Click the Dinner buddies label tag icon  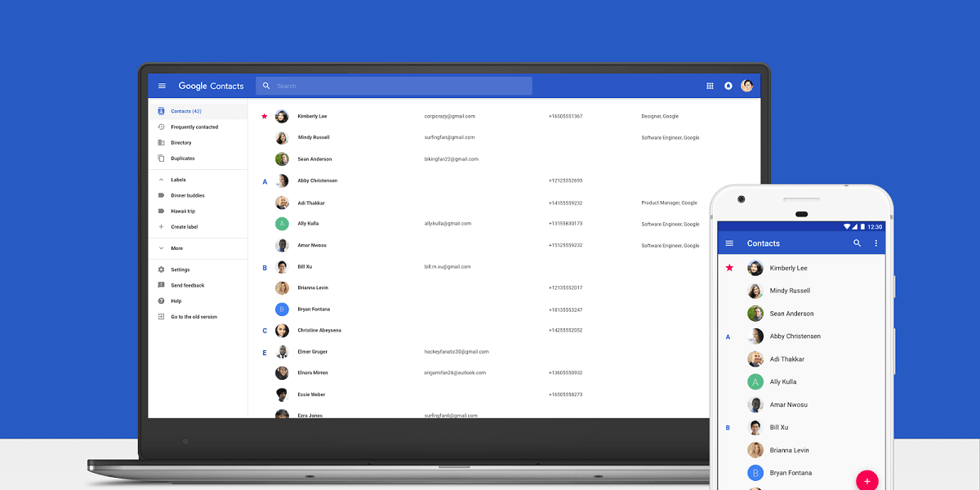click(x=161, y=196)
